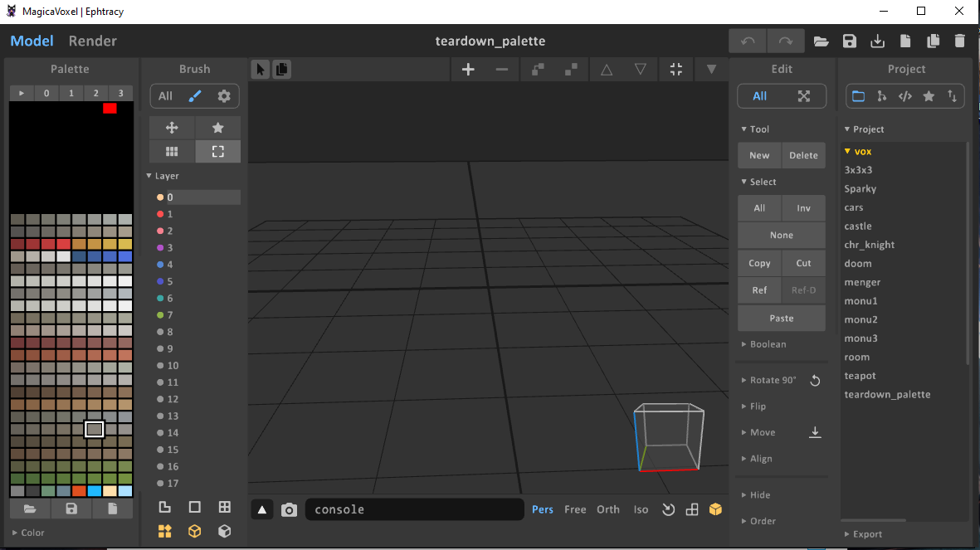
Task: Click the Delete button under Tool
Action: click(804, 156)
